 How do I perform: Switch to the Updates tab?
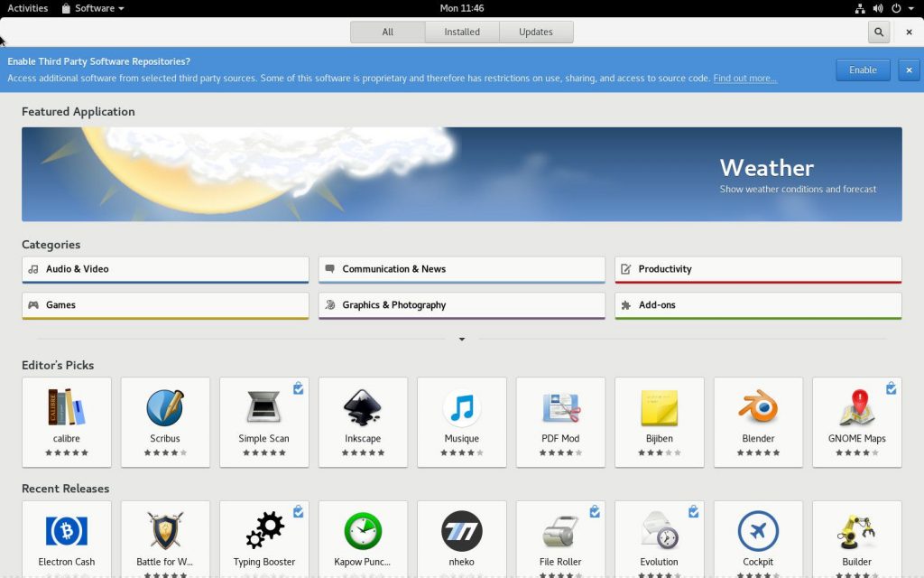[x=535, y=32]
